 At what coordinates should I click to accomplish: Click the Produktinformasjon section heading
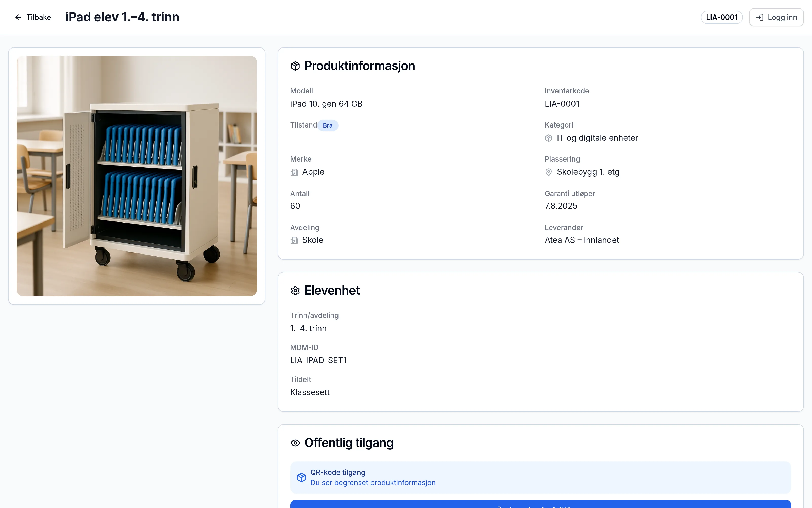(359, 66)
